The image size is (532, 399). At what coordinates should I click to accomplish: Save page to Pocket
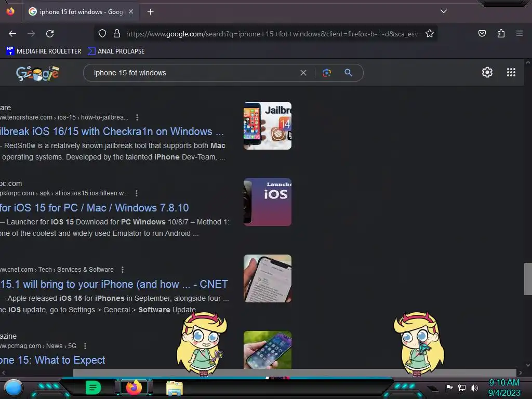(482, 33)
